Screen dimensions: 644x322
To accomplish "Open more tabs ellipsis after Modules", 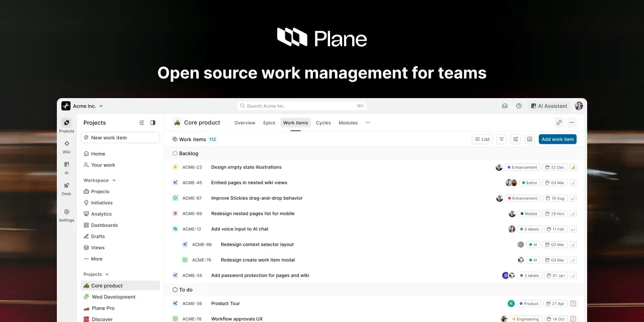I will (x=367, y=123).
